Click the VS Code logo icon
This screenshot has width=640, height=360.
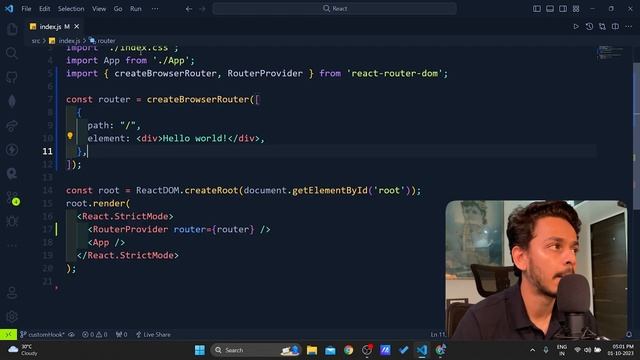click(x=9, y=9)
